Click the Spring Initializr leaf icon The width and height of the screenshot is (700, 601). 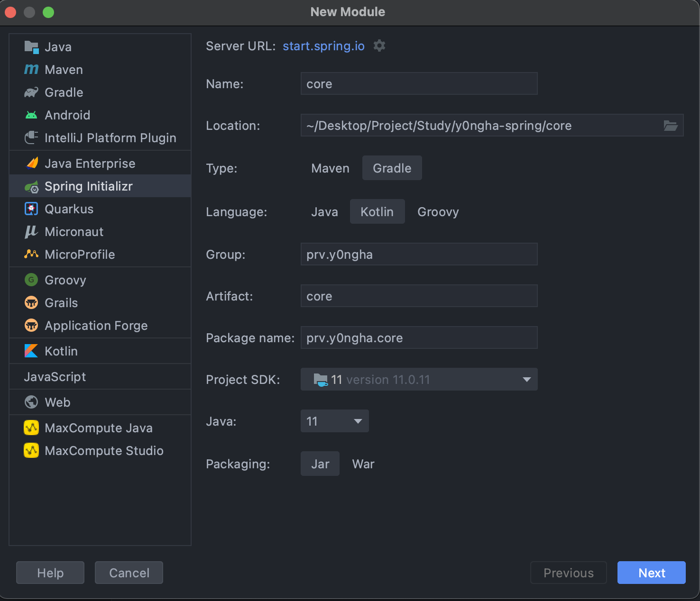pyautogui.click(x=31, y=187)
